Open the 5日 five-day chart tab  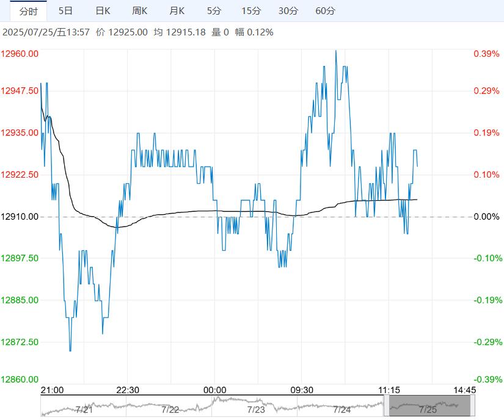coord(65,11)
